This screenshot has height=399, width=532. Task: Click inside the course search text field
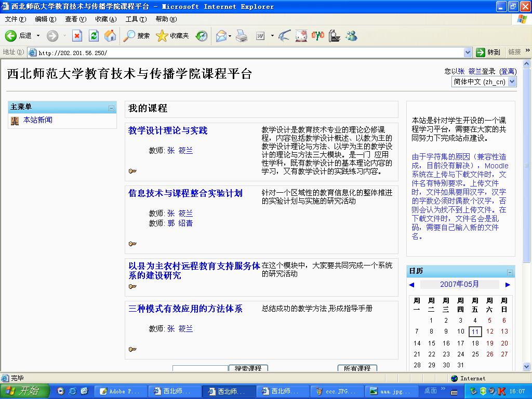click(200, 368)
